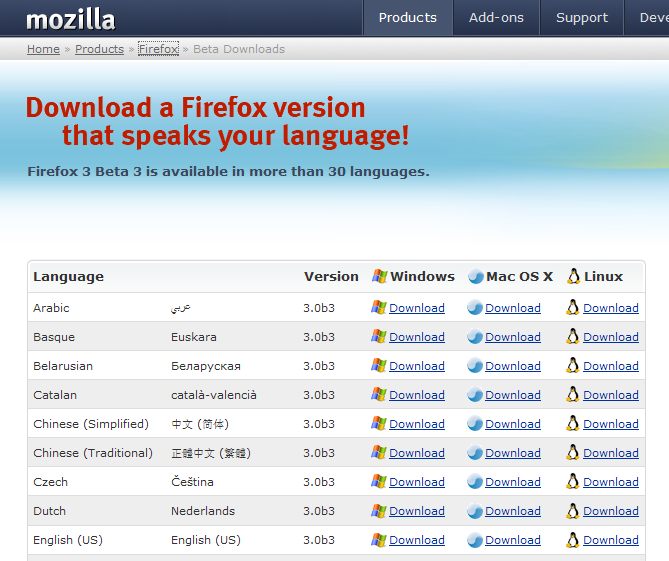
Task: Download Basque Firefox for Windows
Action: (x=417, y=337)
